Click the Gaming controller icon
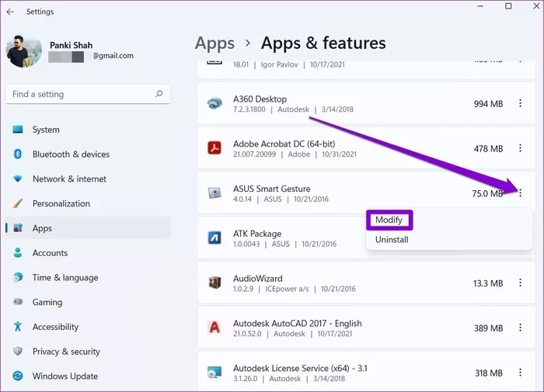 18,302
